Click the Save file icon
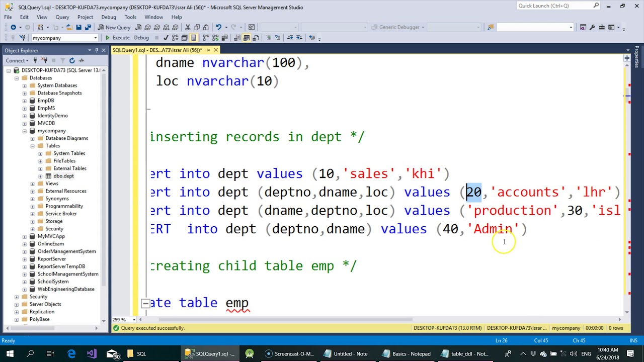 [x=78, y=27]
